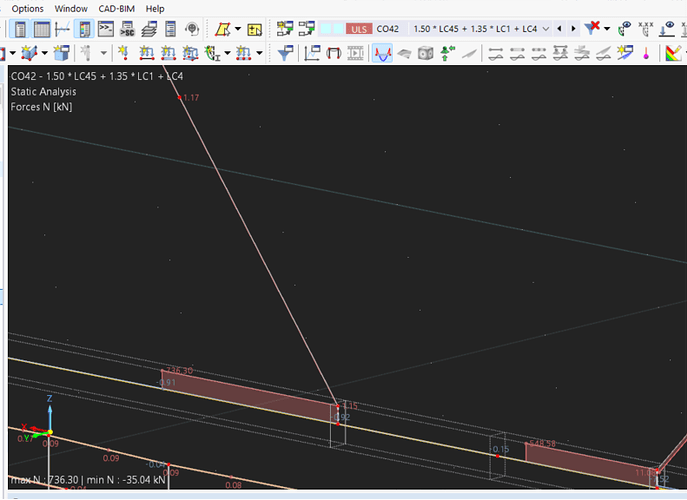Click the clear results filter icon
This screenshot has width=687, height=500.
coord(592,28)
